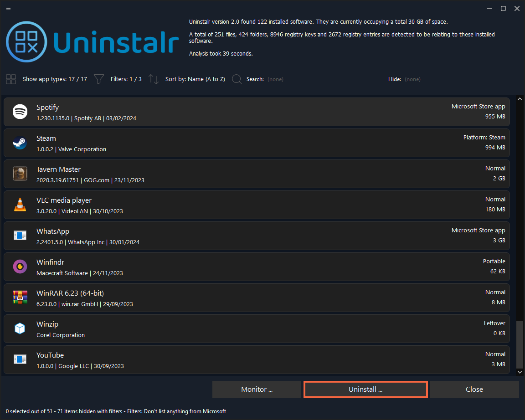Click the Uninstalr circular logo icon
525x420 pixels.
(26, 42)
